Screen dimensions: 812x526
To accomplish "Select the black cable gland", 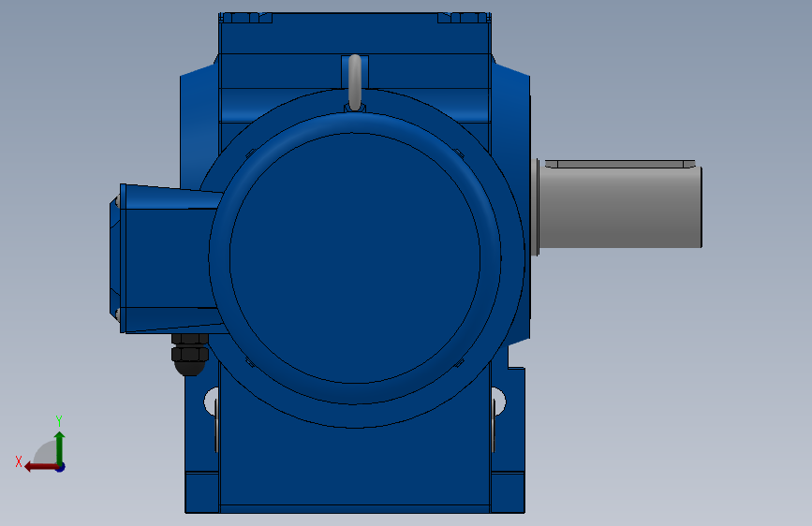I will (189, 355).
